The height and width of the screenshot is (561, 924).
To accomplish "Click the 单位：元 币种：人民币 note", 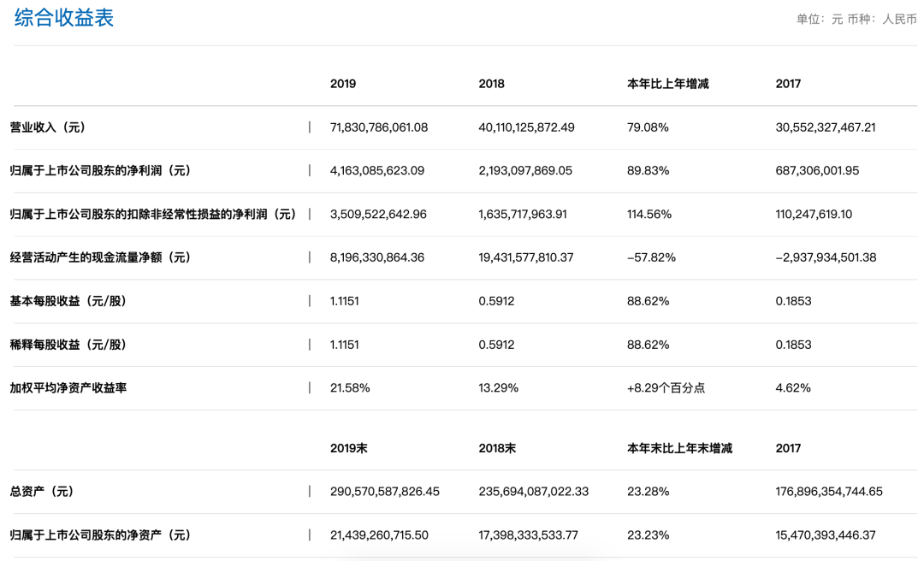I will [856, 19].
